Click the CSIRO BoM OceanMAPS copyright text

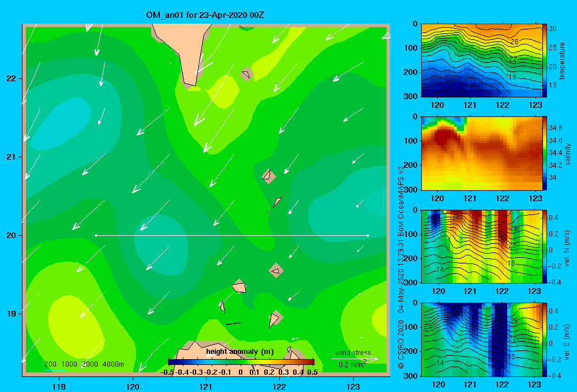pos(401,266)
